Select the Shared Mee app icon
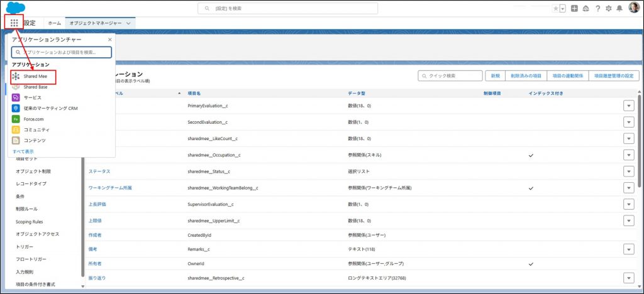This screenshot has width=644, height=294. [x=16, y=76]
